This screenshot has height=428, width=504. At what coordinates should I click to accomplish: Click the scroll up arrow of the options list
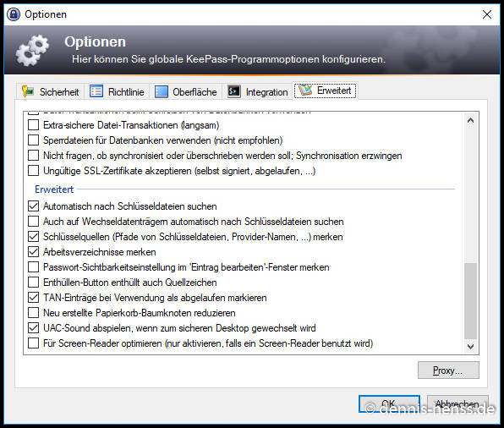[x=470, y=121]
